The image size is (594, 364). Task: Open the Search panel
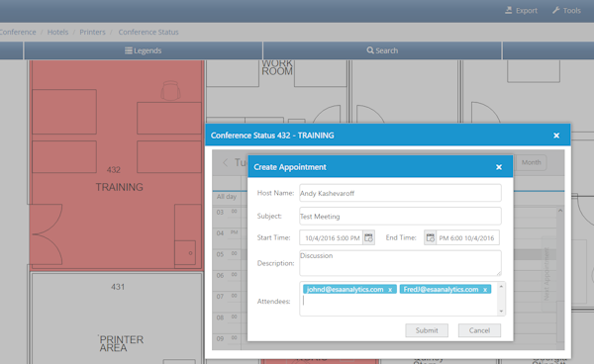[382, 50]
